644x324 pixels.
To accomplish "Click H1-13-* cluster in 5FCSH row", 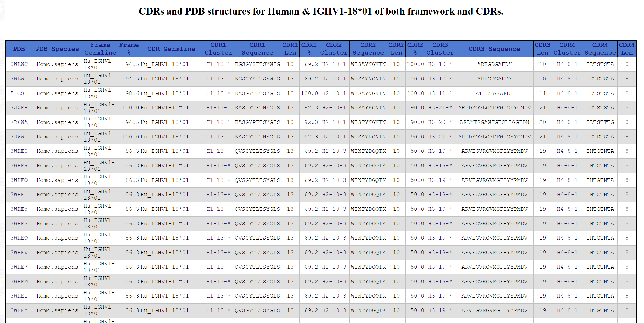I will pyautogui.click(x=218, y=93).
